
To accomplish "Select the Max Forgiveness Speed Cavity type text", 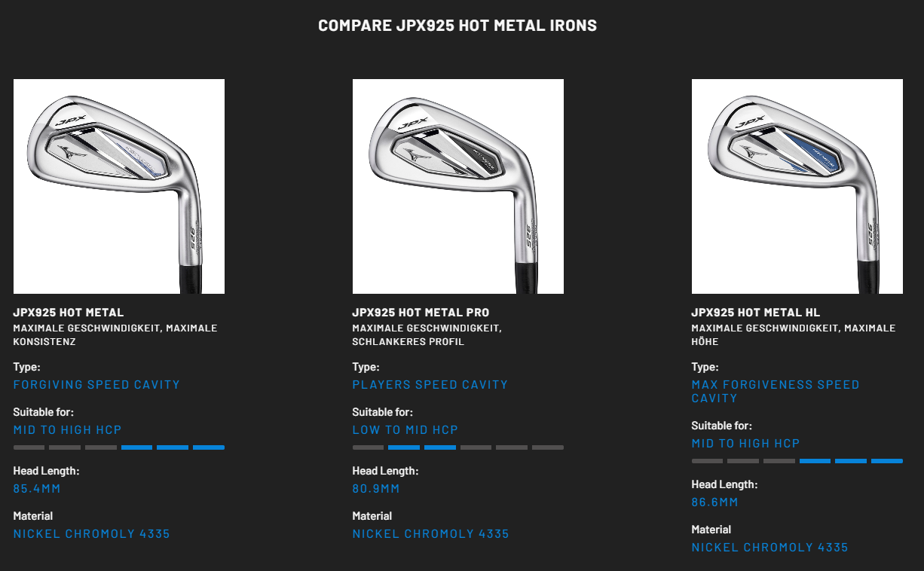I will click(x=776, y=391).
